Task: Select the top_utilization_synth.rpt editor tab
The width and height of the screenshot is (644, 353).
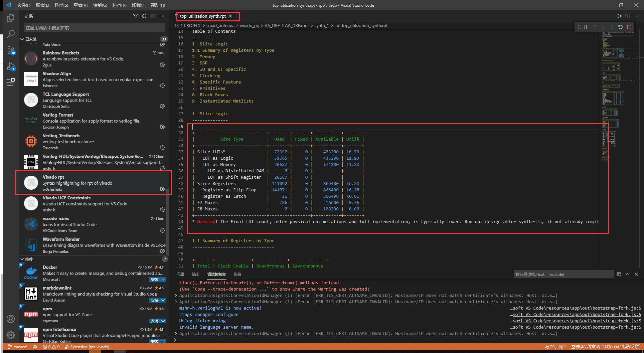Action: (x=203, y=16)
